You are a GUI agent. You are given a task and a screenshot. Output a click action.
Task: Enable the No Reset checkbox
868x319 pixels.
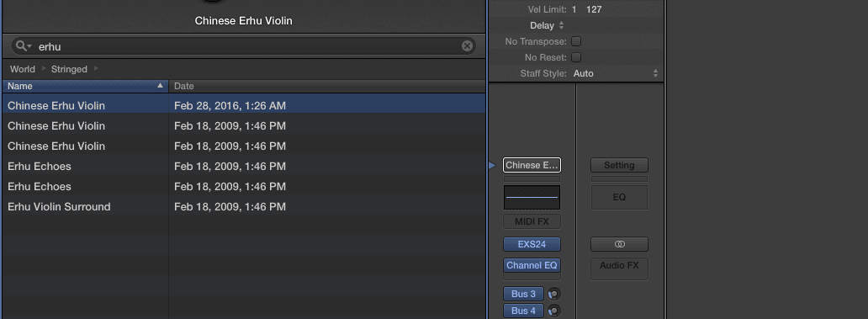(x=576, y=57)
